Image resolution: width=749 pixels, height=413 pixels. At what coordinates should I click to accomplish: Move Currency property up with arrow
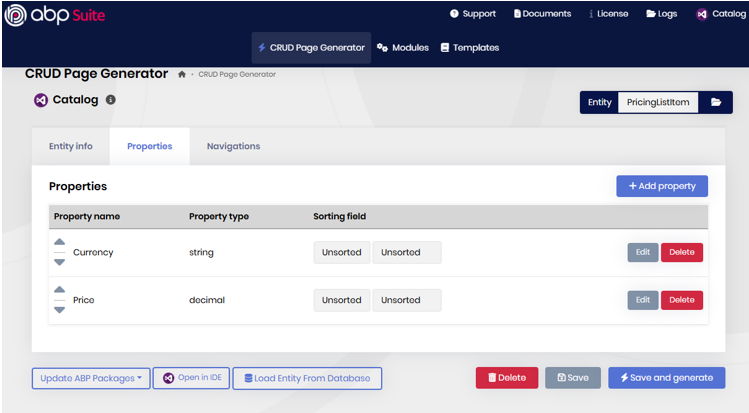pos(59,242)
